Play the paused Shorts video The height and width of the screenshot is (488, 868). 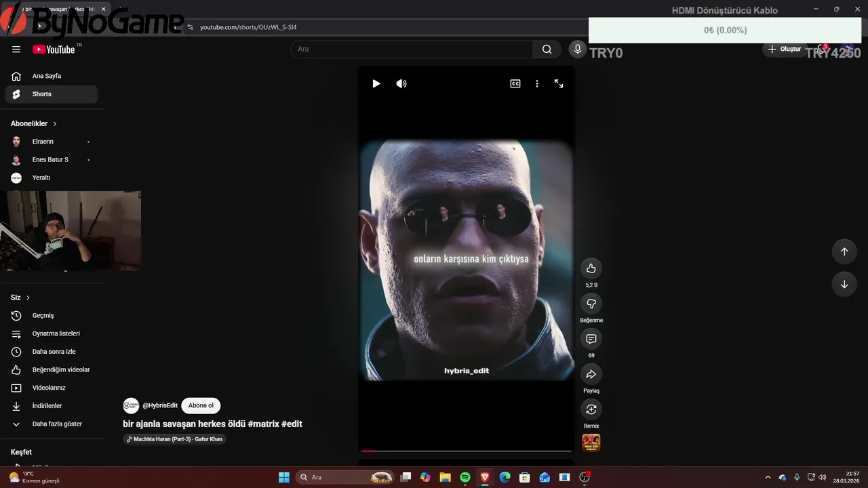(x=376, y=83)
